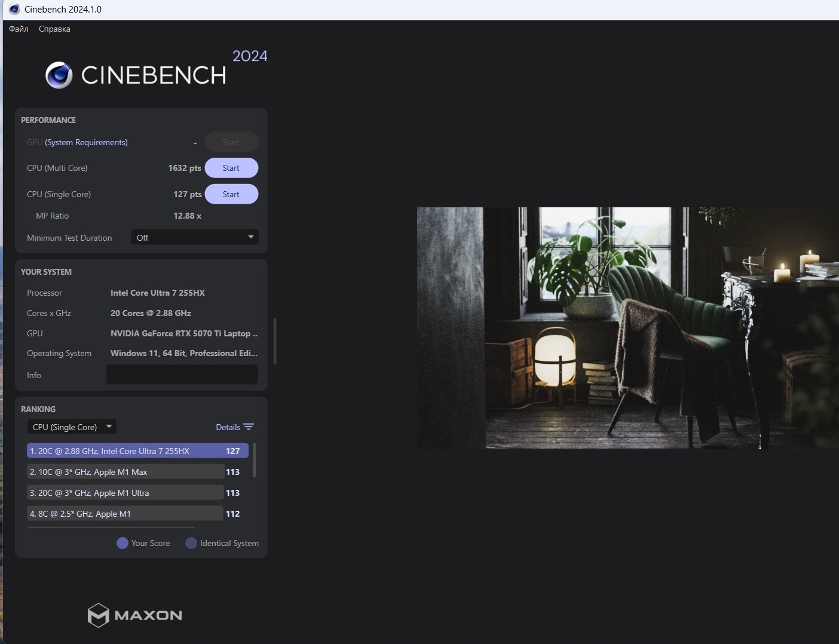The width and height of the screenshot is (839, 644).
Task: Start the CPU Multi Core benchmark
Action: pyautogui.click(x=231, y=168)
